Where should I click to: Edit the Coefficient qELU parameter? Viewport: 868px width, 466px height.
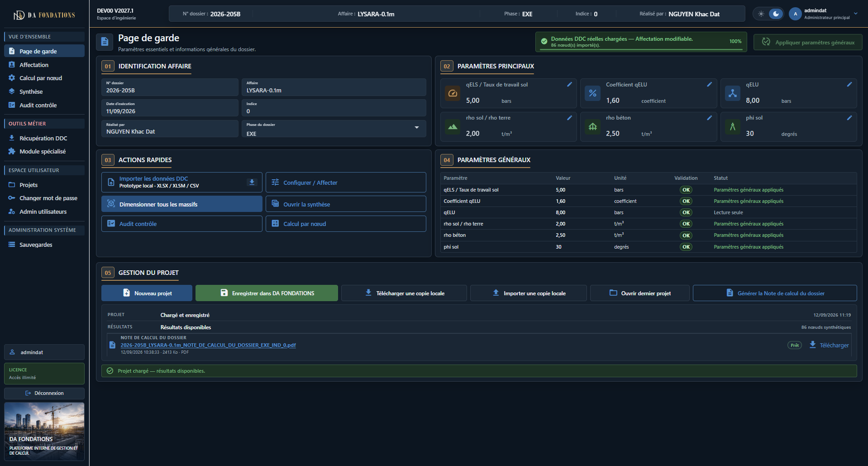click(709, 85)
